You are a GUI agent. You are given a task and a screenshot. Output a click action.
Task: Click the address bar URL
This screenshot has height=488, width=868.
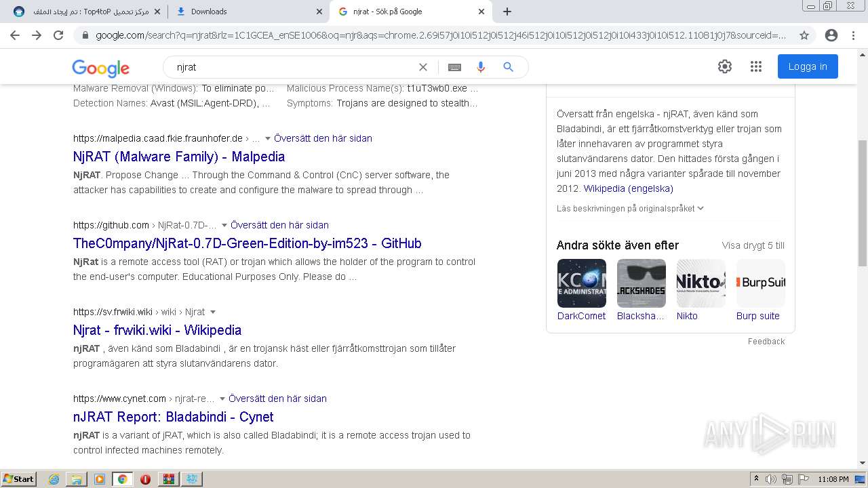(x=441, y=35)
